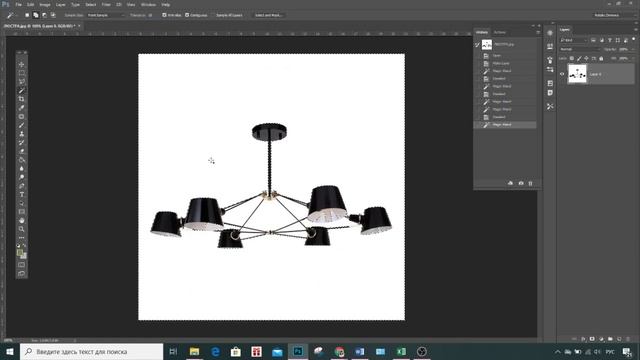Select the Rectangular Marquee tool
The height and width of the screenshot is (360, 640).
click(x=22, y=73)
